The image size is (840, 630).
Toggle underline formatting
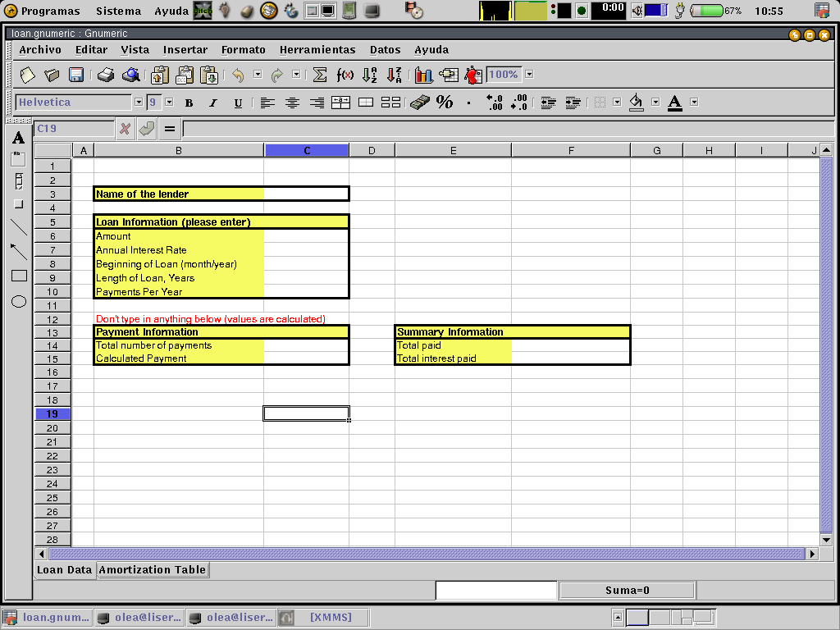click(x=239, y=103)
